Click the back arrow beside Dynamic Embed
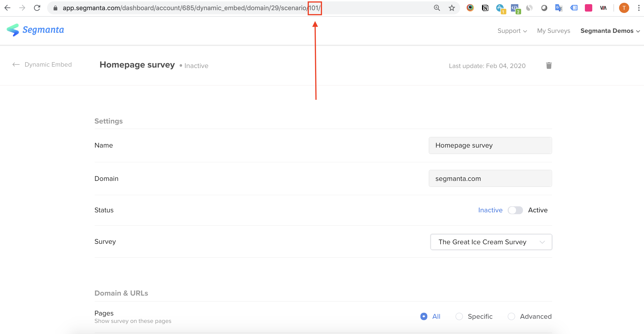644x334 pixels. point(16,65)
